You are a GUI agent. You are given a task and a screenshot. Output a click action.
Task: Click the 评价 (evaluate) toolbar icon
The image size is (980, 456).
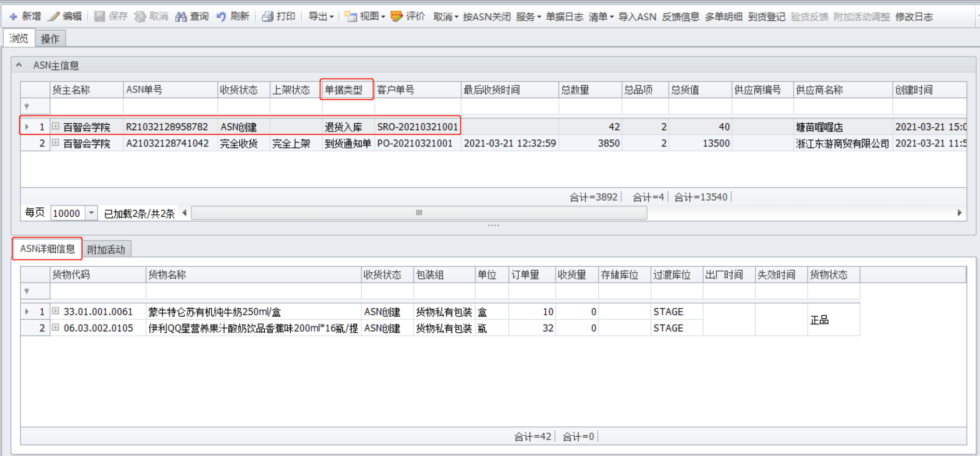396,17
